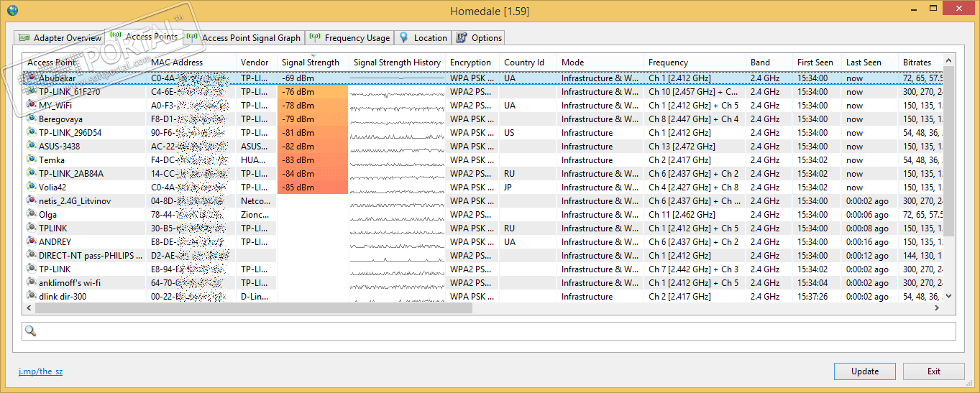Image resolution: width=980 pixels, height=393 pixels.
Task: Click the -85 dBm signal strength cell
Action: point(313,188)
